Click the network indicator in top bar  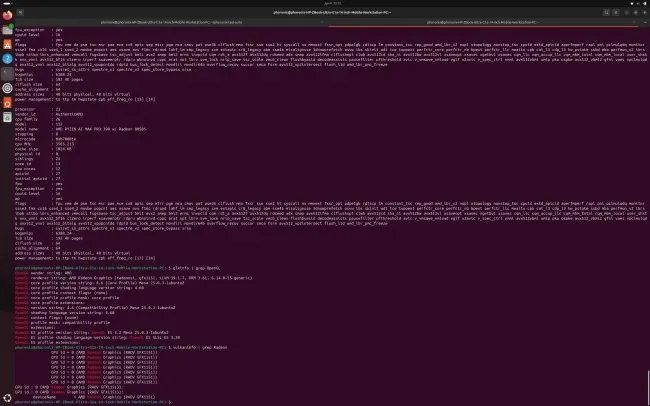(x=632, y=3)
